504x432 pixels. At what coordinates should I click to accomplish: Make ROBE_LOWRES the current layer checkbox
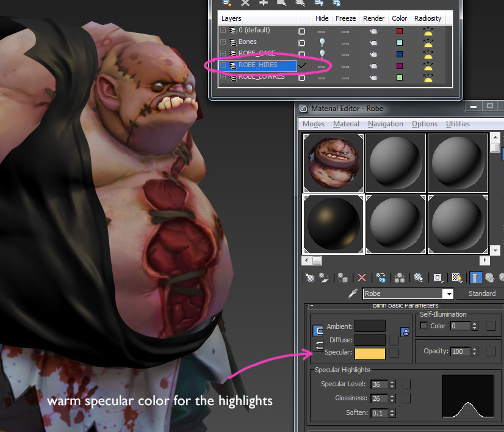pos(301,77)
